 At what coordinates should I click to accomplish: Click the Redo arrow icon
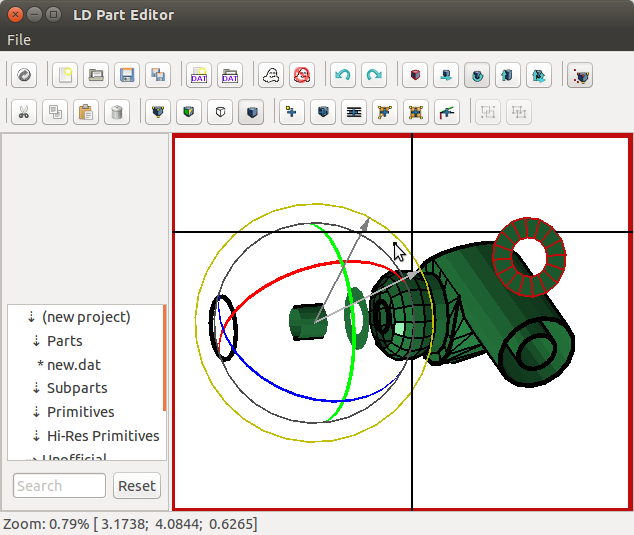pyautogui.click(x=374, y=75)
